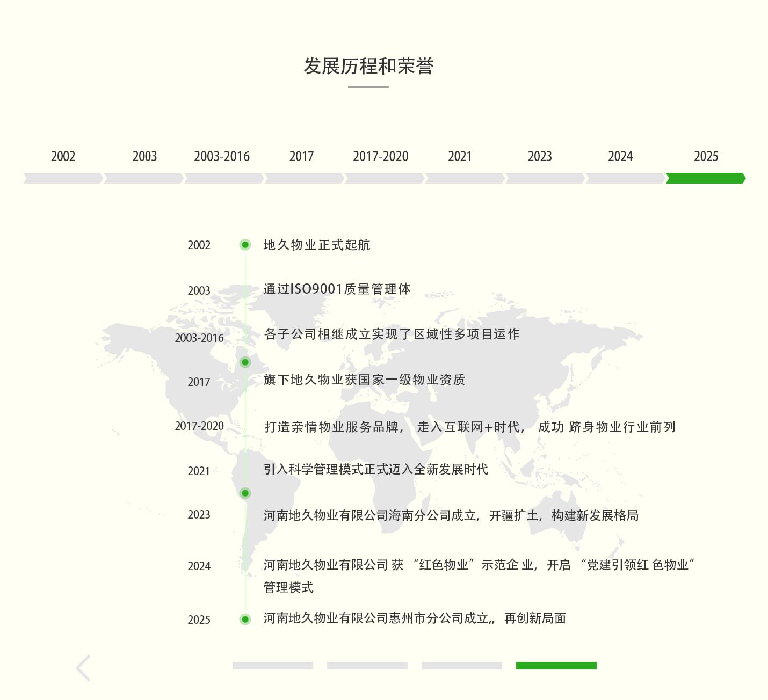Click 旗下地久物业获国家一级物业资质
The image size is (768, 700).
364,380
